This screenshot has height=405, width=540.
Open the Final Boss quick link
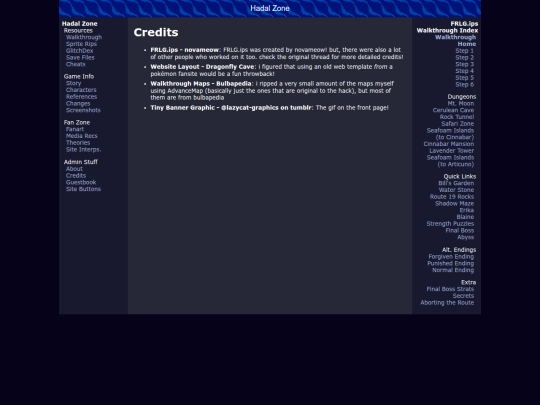coord(460,230)
